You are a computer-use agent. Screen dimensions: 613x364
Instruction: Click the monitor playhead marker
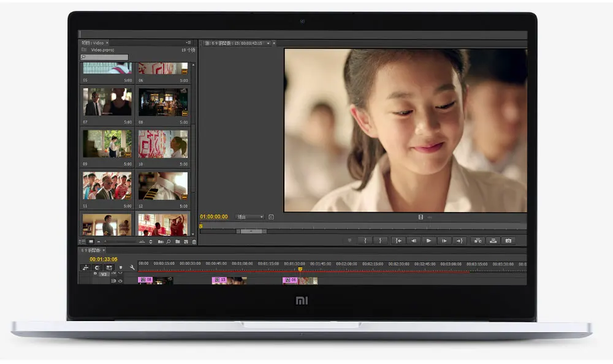(x=201, y=226)
